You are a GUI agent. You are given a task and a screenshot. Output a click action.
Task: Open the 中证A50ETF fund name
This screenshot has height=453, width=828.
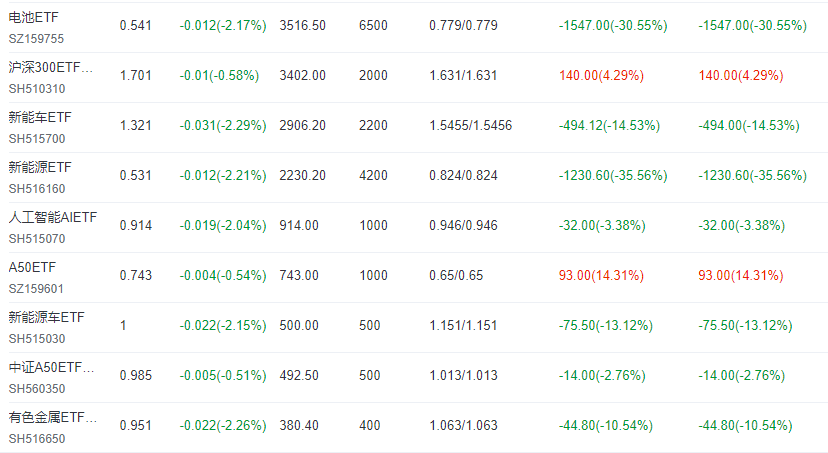point(51,367)
